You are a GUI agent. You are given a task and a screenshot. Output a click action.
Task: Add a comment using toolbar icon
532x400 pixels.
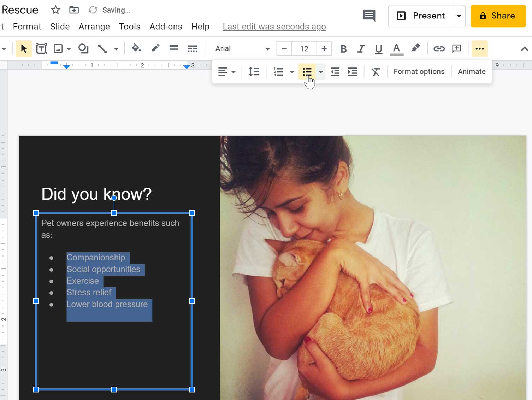click(x=457, y=49)
